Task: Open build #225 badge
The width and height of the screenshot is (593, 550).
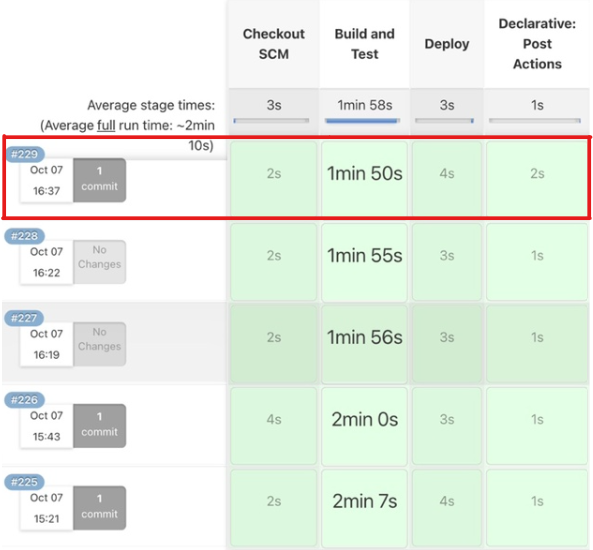Action: coord(25,482)
